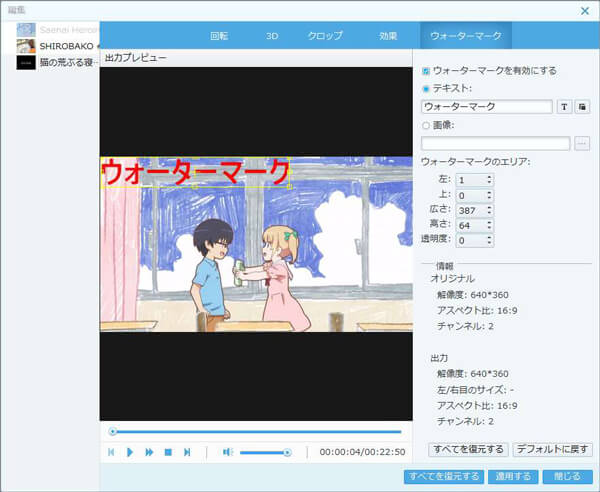Switch to the 回転 tab
The width and height of the screenshot is (600, 492).
pyautogui.click(x=219, y=36)
